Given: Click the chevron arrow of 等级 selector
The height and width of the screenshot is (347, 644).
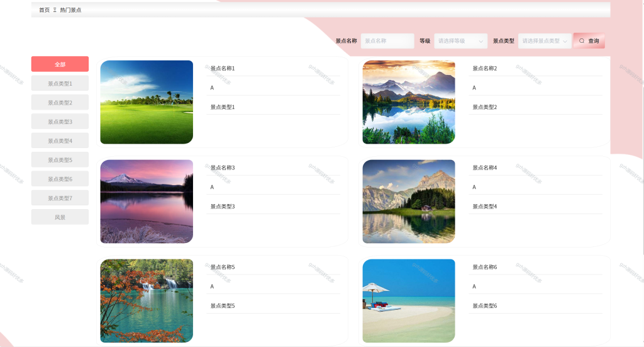Looking at the screenshot, I should click(x=480, y=41).
